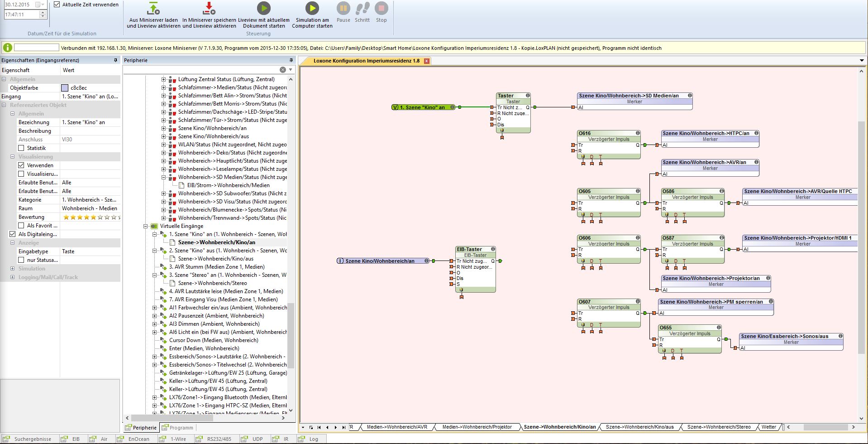The width and height of the screenshot is (868, 444).
Task: Click the Stop simulation icon
Action: [x=381, y=8]
